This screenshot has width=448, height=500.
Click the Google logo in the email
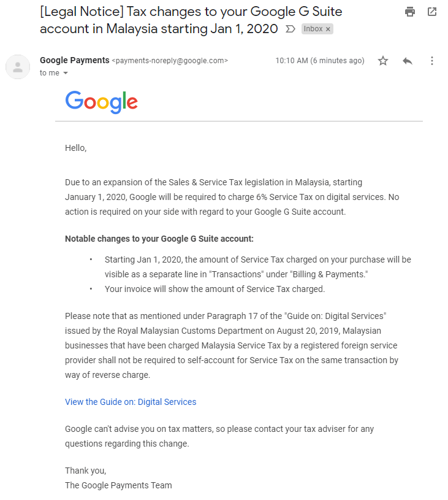click(101, 102)
